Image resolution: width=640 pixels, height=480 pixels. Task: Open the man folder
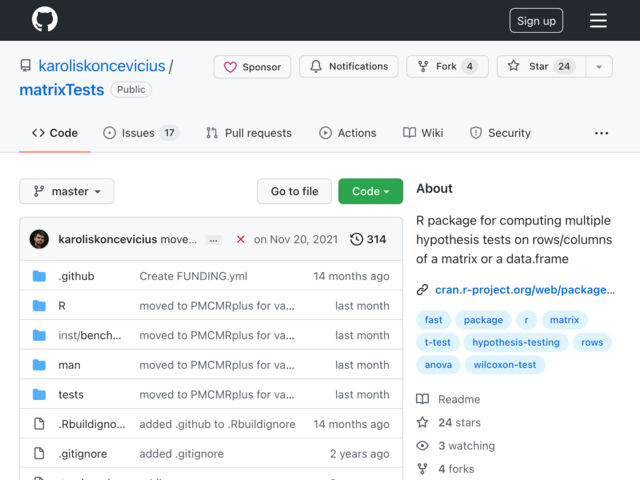[x=69, y=365]
